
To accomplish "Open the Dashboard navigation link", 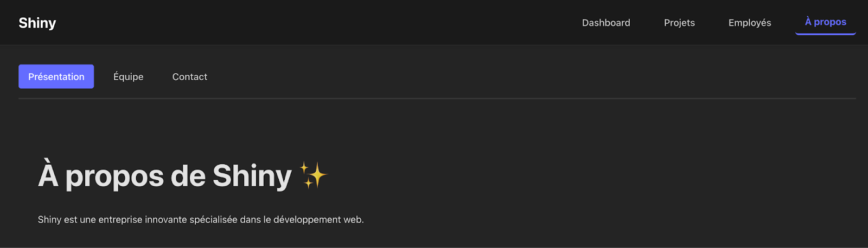I will pyautogui.click(x=606, y=23).
